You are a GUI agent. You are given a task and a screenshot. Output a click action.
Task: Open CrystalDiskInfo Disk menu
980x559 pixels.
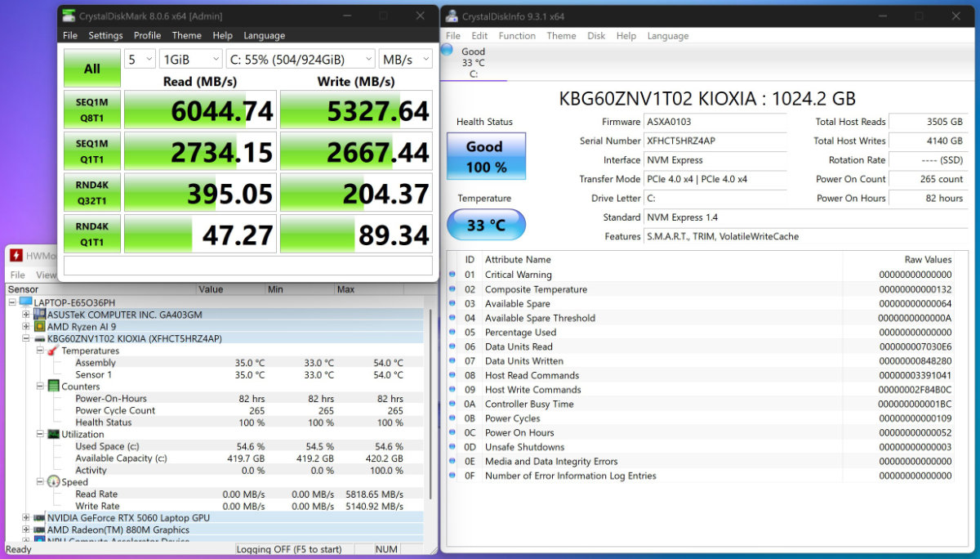pos(596,35)
